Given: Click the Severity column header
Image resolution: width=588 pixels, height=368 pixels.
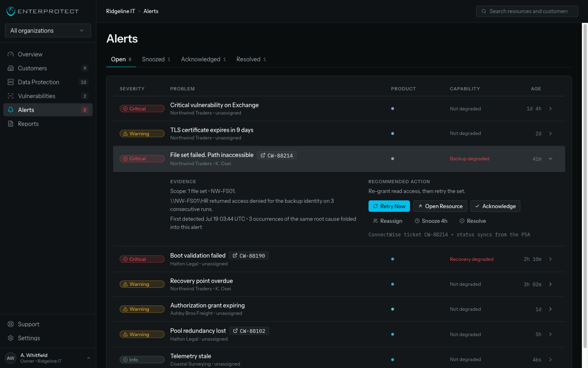Looking at the screenshot, I should pos(132,89).
